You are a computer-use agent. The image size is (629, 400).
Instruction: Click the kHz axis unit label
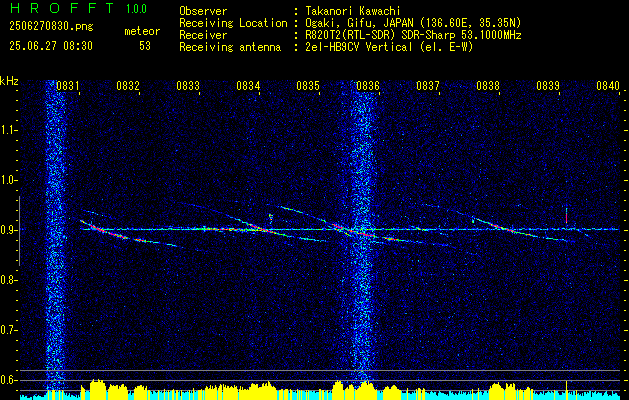click(9, 81)
